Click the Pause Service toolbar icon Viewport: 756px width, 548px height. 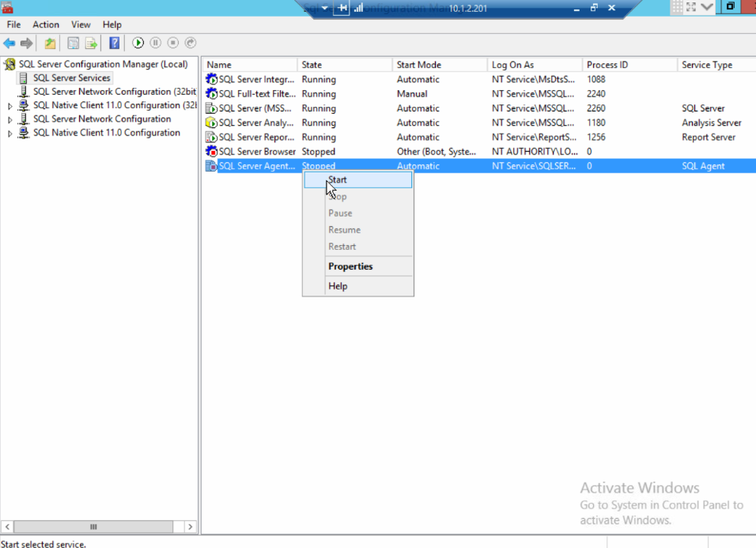point(155,43)
